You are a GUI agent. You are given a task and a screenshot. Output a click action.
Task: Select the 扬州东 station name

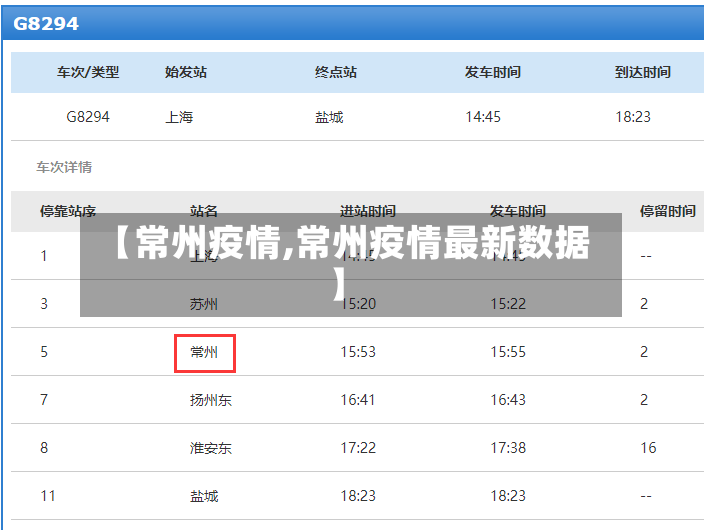[211, 400]
